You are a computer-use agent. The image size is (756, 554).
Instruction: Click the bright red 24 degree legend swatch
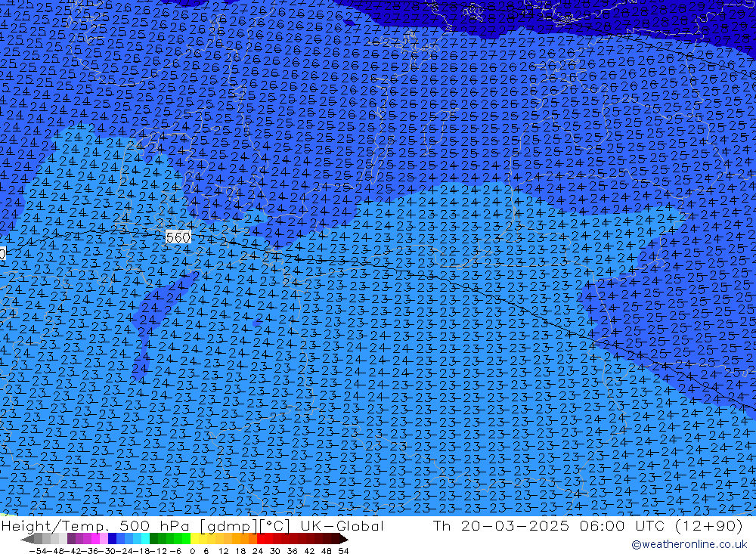pyautogui.click(x=261, y=539)
